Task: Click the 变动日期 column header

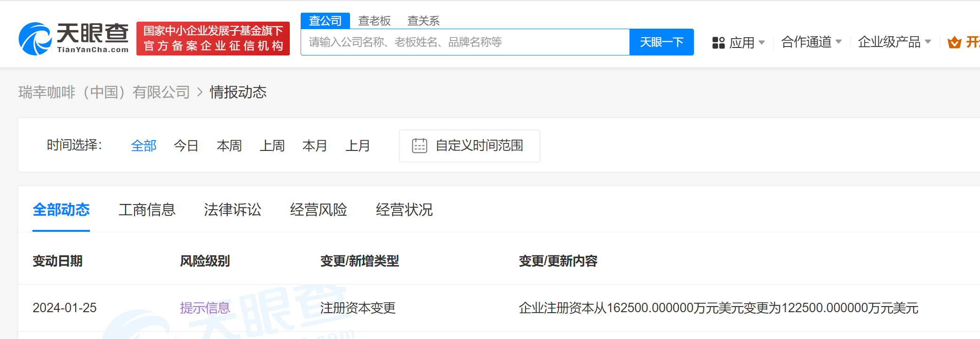Action: (57, 261)
